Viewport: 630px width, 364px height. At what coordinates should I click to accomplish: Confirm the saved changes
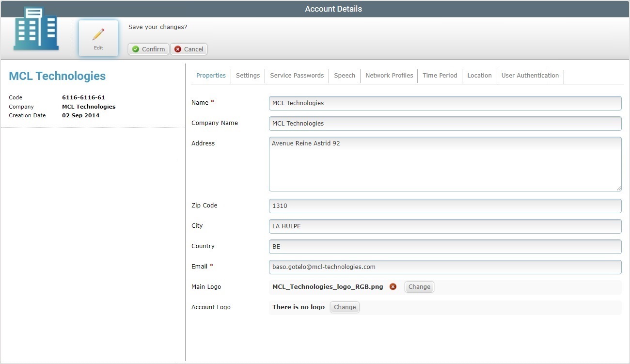tap(148, 49)
